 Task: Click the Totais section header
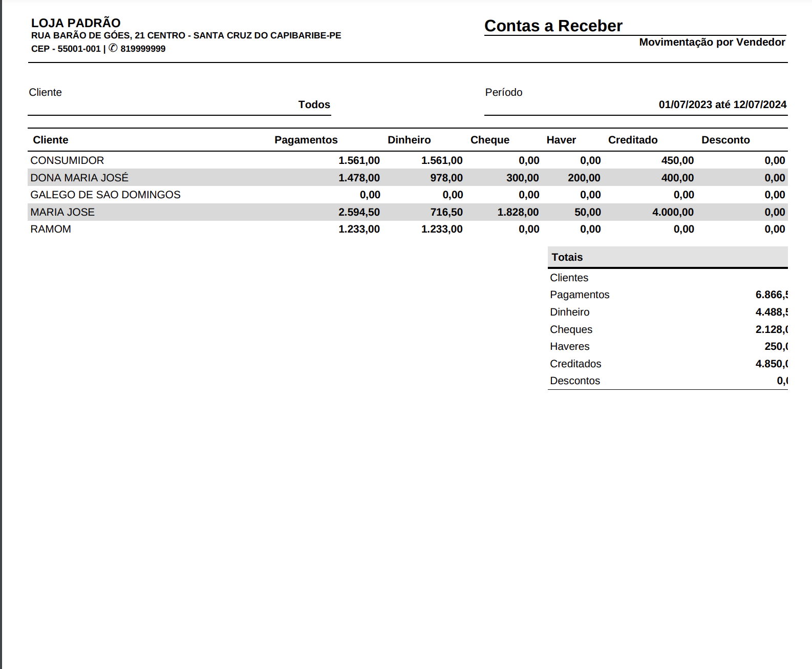coord(567,257)
